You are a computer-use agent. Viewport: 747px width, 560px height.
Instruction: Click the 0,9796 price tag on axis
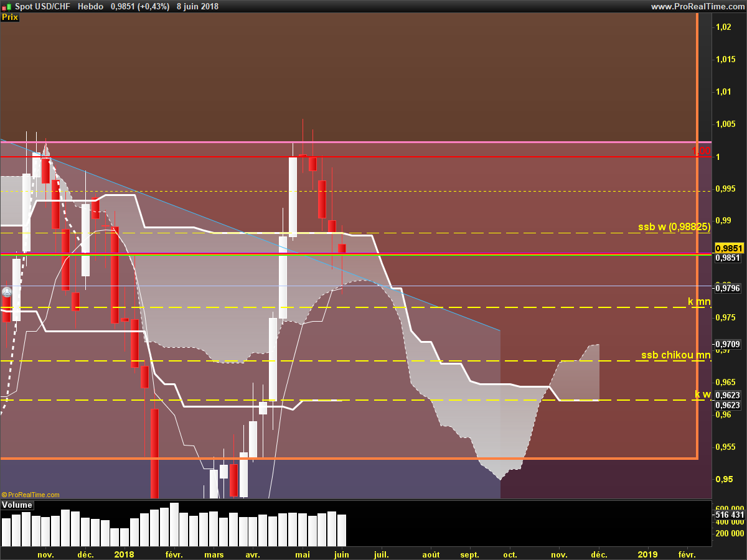[x=728, y=288]
